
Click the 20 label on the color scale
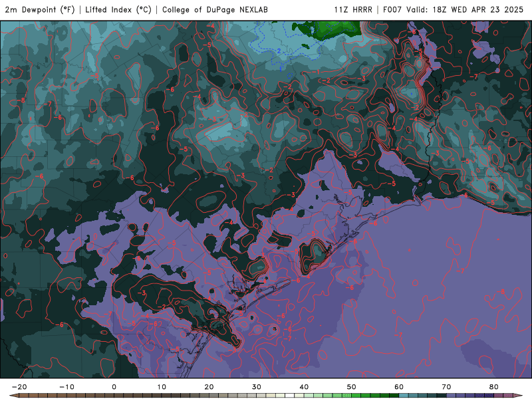pos(209,387)
